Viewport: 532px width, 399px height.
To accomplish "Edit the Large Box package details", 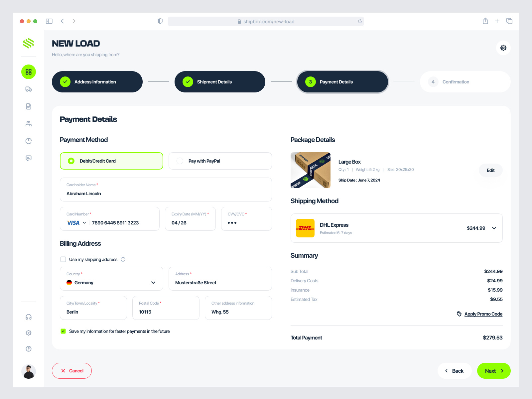I will coord(490,170).
